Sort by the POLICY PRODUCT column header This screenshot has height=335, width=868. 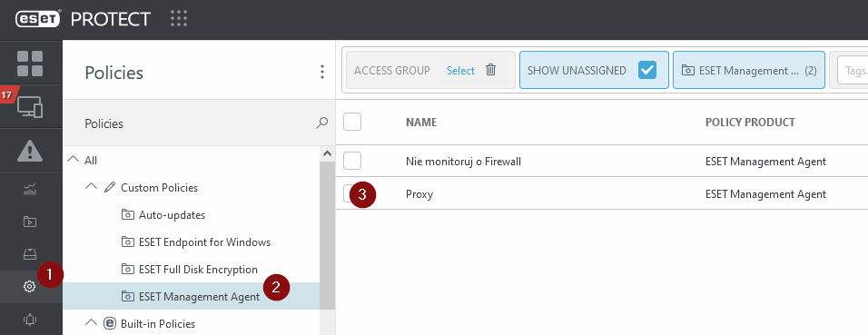click(x=750, y=122)
